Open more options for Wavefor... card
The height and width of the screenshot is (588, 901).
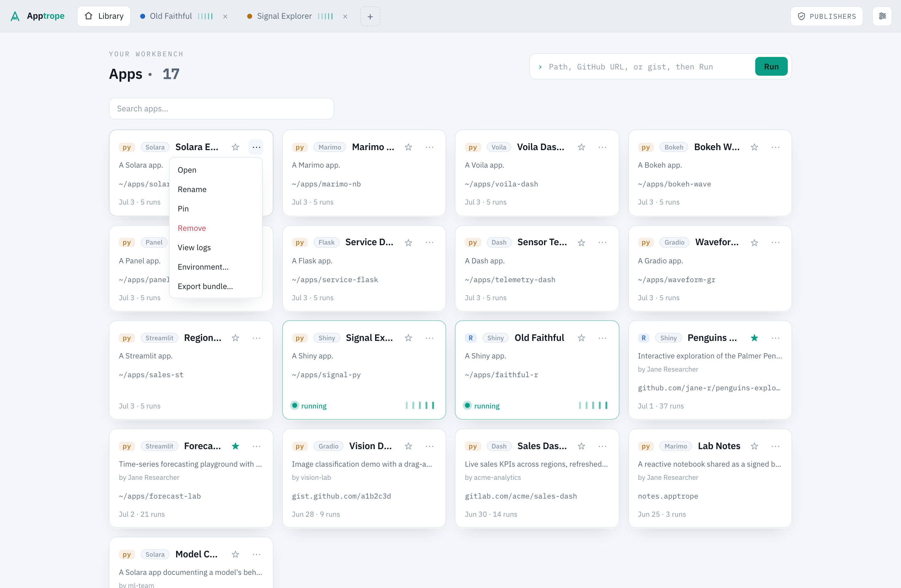[x=775, y=242]
